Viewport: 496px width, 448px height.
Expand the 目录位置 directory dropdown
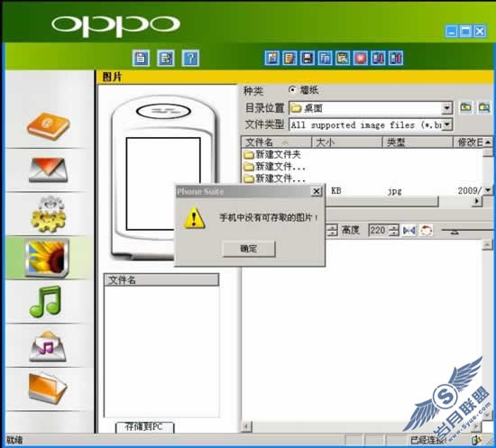[x=446, y=108]
